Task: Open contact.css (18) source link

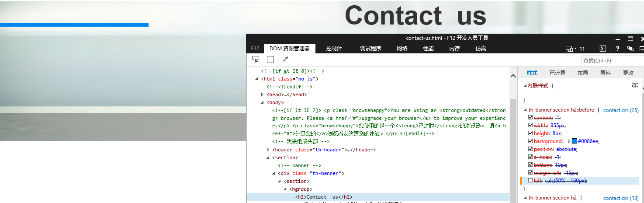Action: [x=621, y=198]
